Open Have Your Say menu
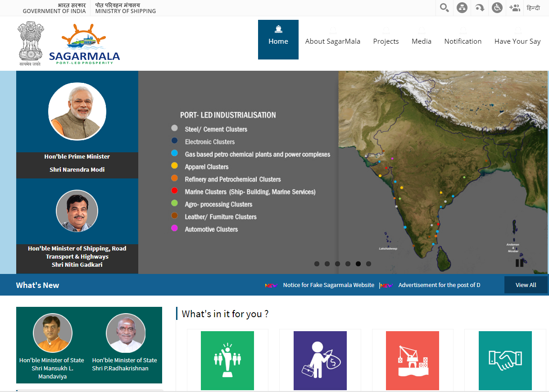The height and width of the screenshot is (392, 549). [x=517, y=41]
